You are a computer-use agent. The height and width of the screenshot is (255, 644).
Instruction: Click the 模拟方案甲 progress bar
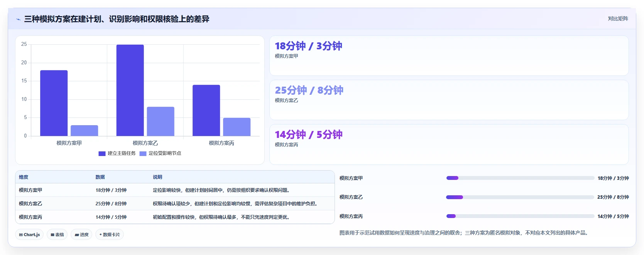point(520,178)
